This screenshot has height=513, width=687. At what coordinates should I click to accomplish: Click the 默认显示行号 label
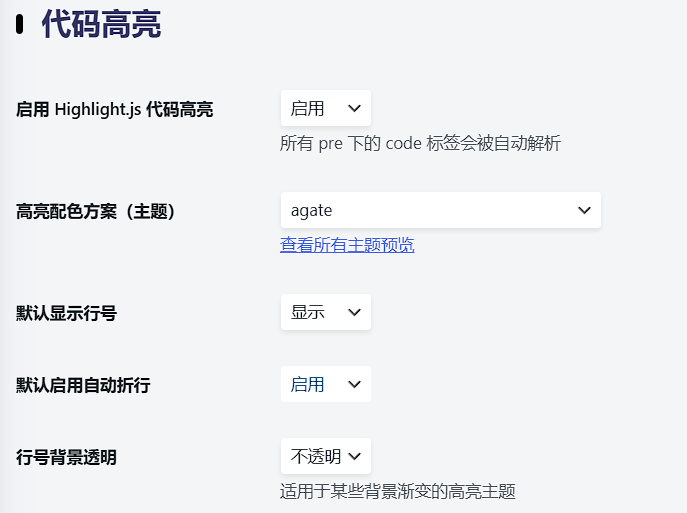67,314
